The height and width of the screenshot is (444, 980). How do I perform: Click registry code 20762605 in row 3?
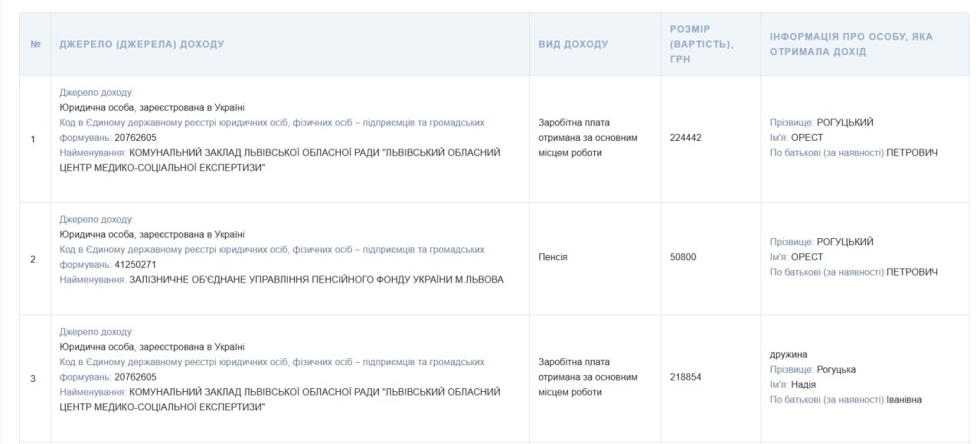coord(136,377)
